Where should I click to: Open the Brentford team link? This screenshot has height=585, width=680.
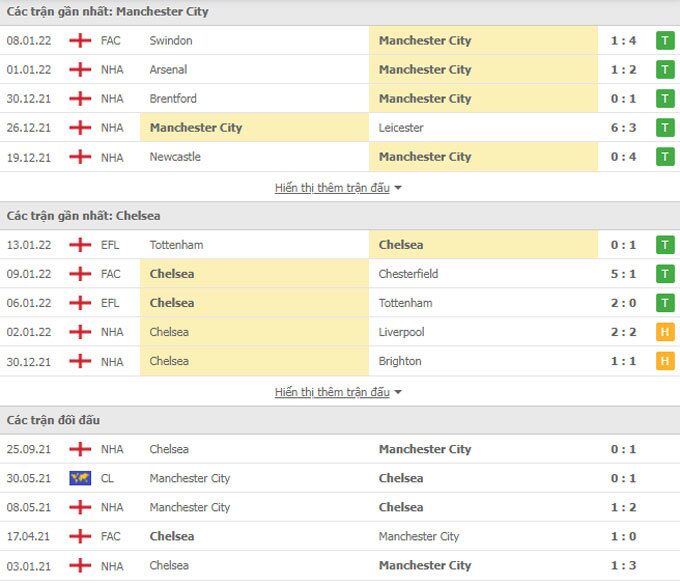[x=173, y=99]
